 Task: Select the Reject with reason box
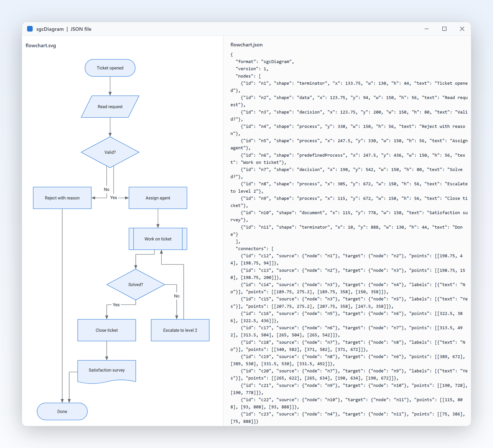(62, 198)
